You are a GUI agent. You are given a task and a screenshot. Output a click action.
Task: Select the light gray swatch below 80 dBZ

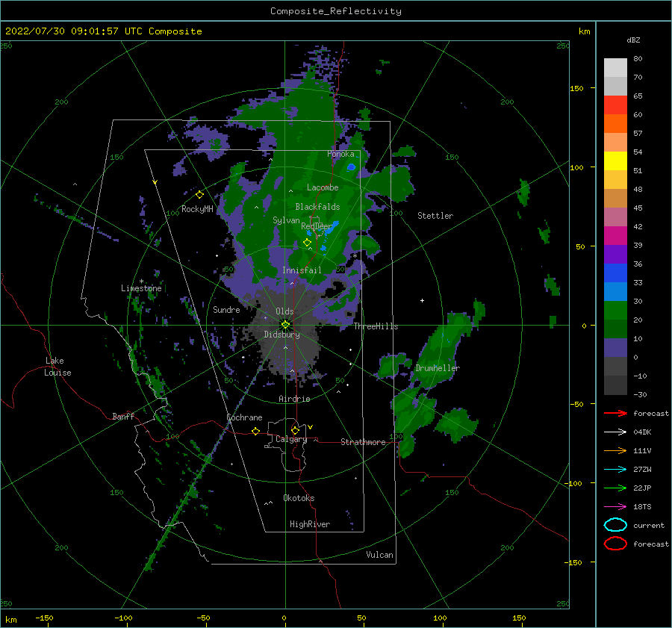(x=615, y=68)
